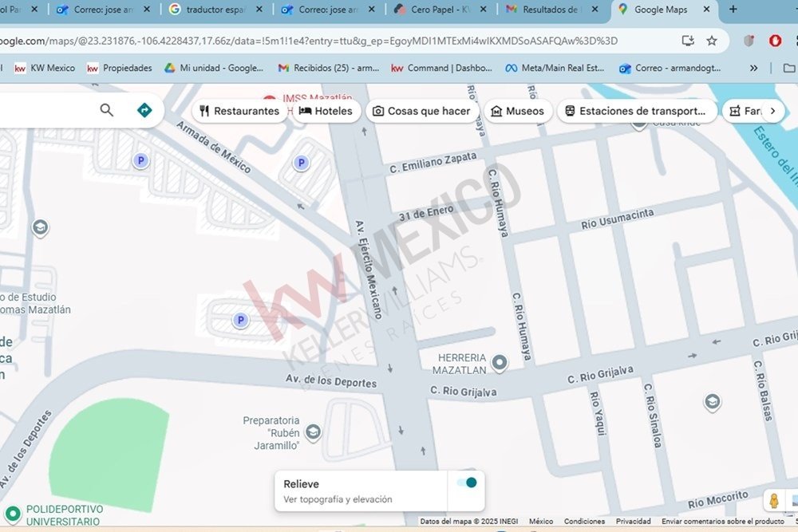Click the C. Emiliano Zapata street label
This screenshot has width=798, height=532.
(x=433, y=163)
